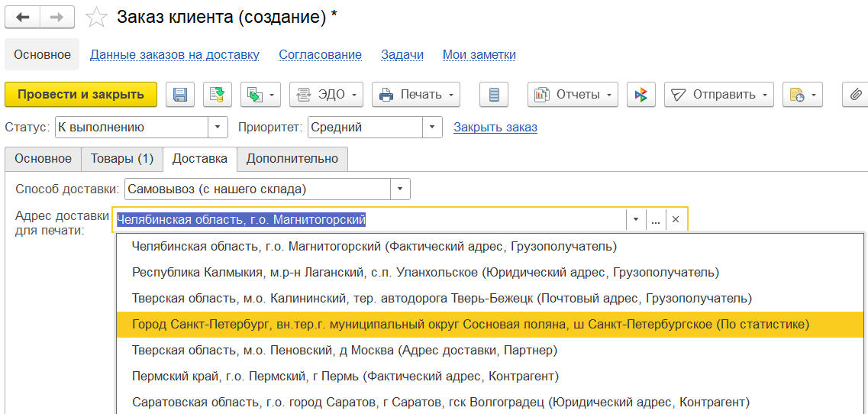868x414 pixels.
Task: Click the Закрыть заказ link
Action: click(495, 128)
